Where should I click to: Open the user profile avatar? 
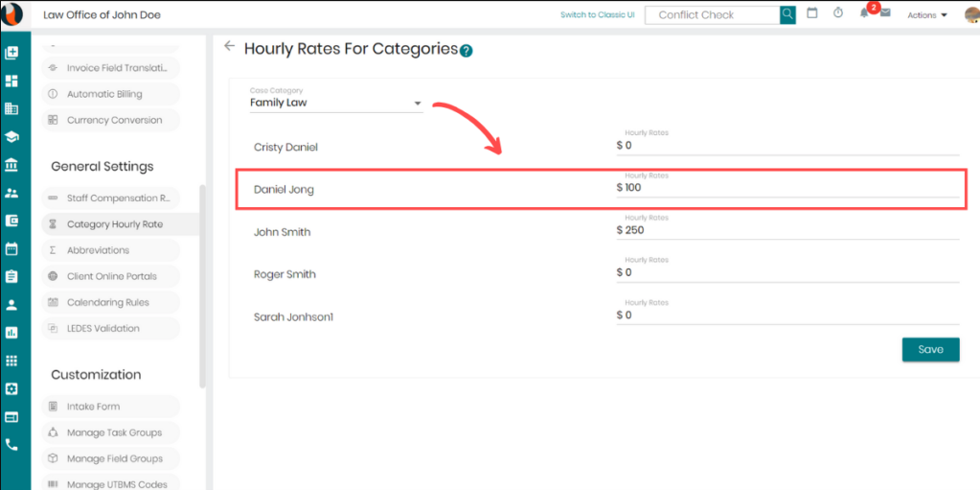click(x=969, y=14)
